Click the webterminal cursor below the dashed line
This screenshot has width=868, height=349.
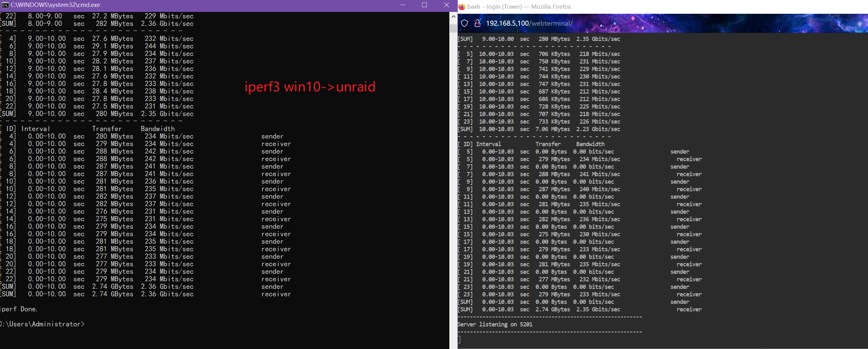(x=459, y=339)
